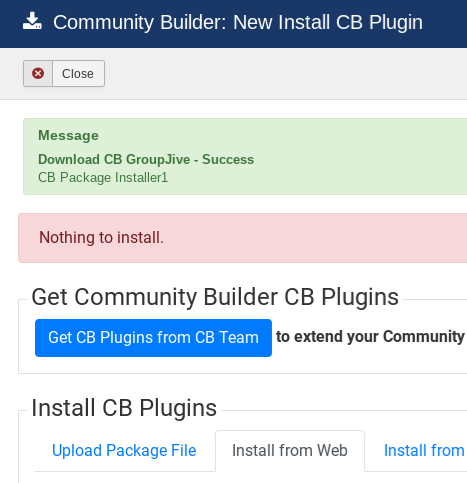This screenshot has width=467, height=483.
Task: Click the bold to extend your Community text
Action: pyautogui.click(x=370, y=336)
